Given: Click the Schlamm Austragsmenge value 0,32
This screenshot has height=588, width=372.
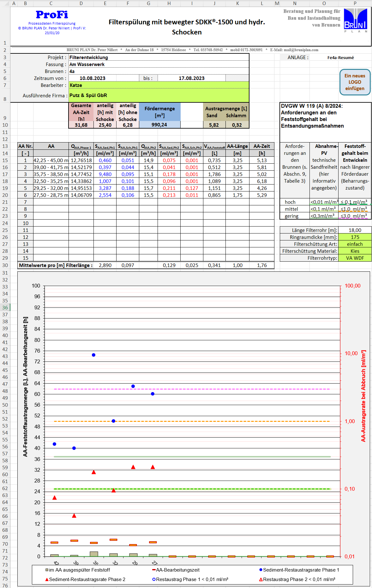Looking at the screenshot, I should [x=237, y=125].
